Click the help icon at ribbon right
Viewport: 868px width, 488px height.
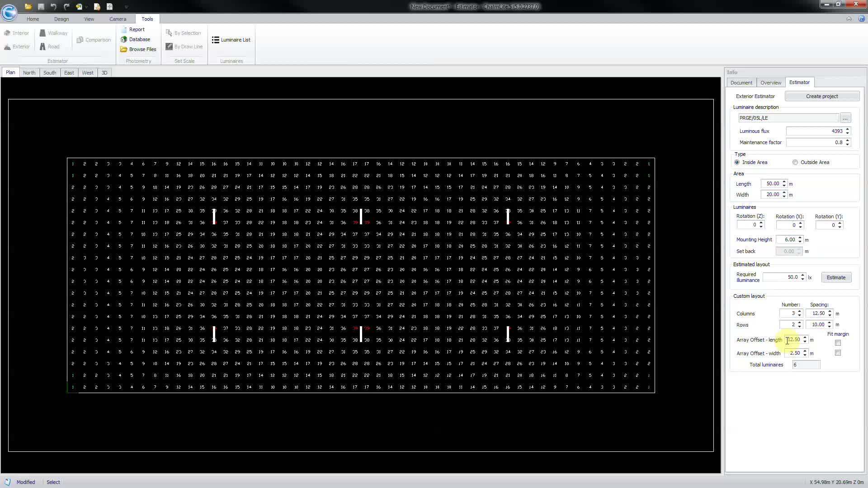pos(862,19)
